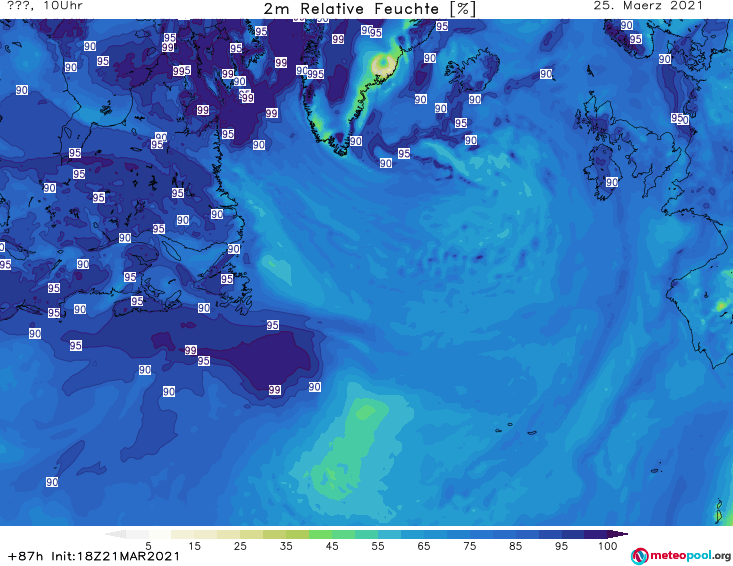This screenshot has width=733, height=566.
Task: Select the "100" tick on the color scale
Action: (608, 546)
